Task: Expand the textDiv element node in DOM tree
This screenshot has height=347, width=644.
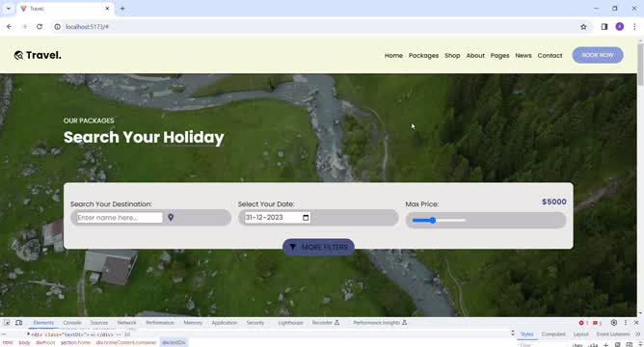Action: (28, 334)
